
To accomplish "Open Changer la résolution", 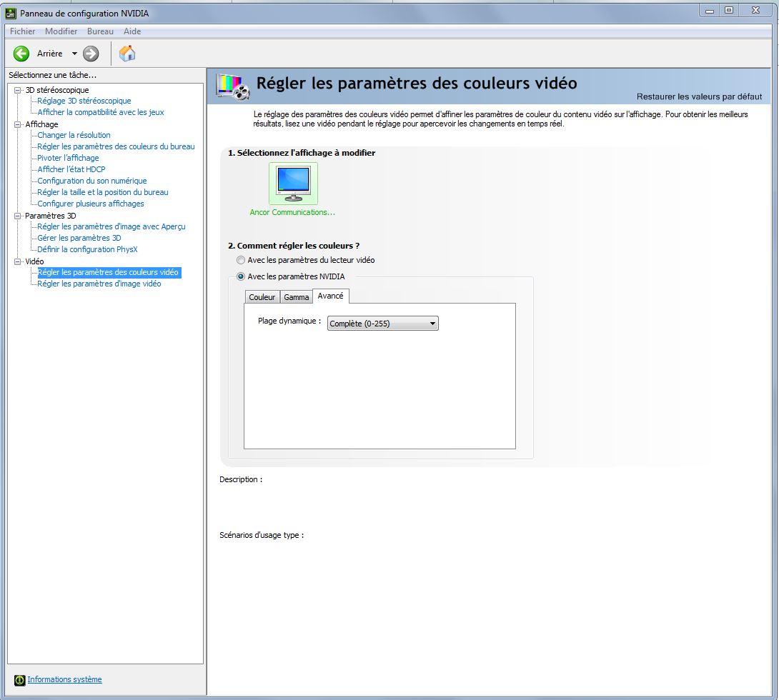I will coord(74,135).
